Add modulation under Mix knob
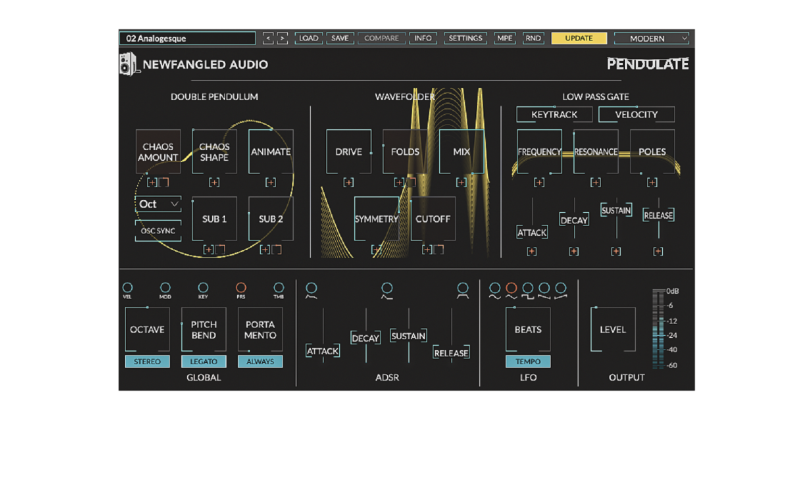800x500 pixels. (x=461, y=182)
